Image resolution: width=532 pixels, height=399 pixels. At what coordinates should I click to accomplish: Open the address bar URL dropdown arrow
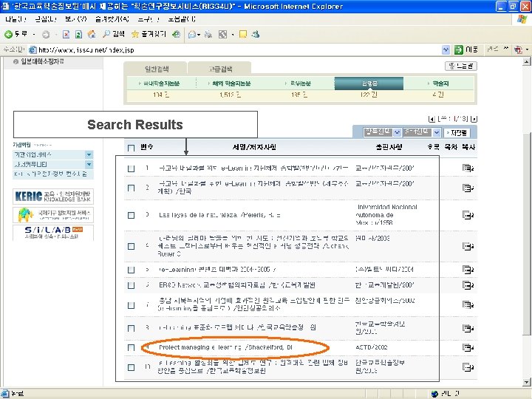coord(446,50)
